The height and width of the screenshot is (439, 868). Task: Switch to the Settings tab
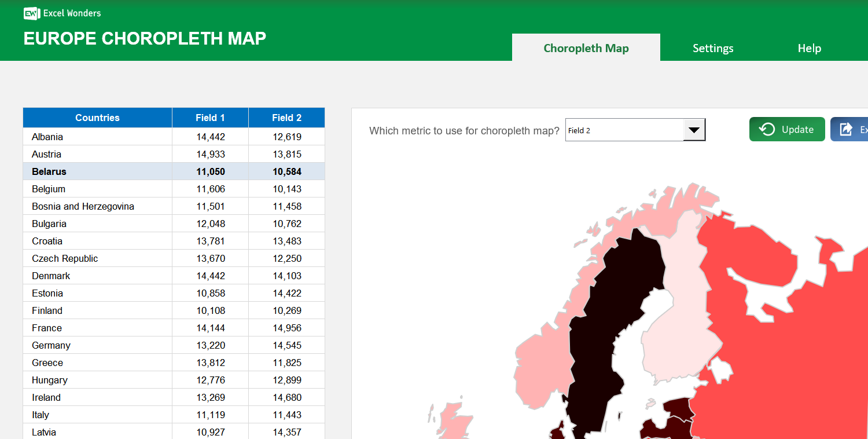(713, 48)
